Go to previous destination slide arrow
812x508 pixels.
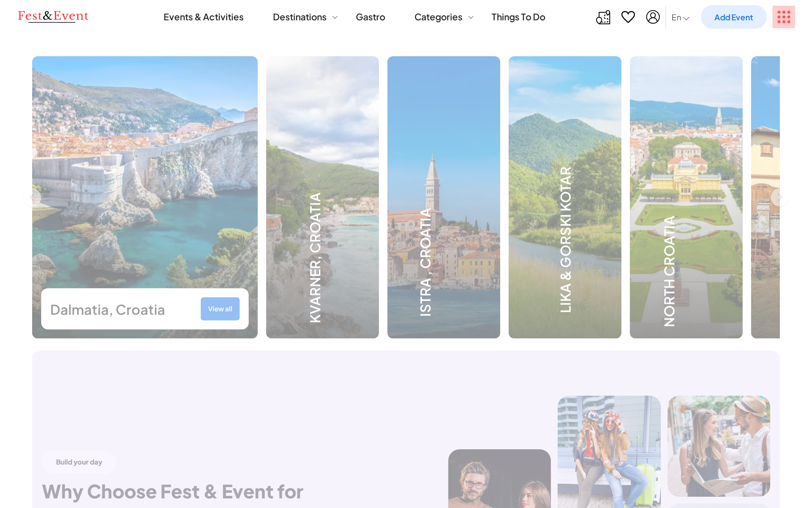coord(32,198)
